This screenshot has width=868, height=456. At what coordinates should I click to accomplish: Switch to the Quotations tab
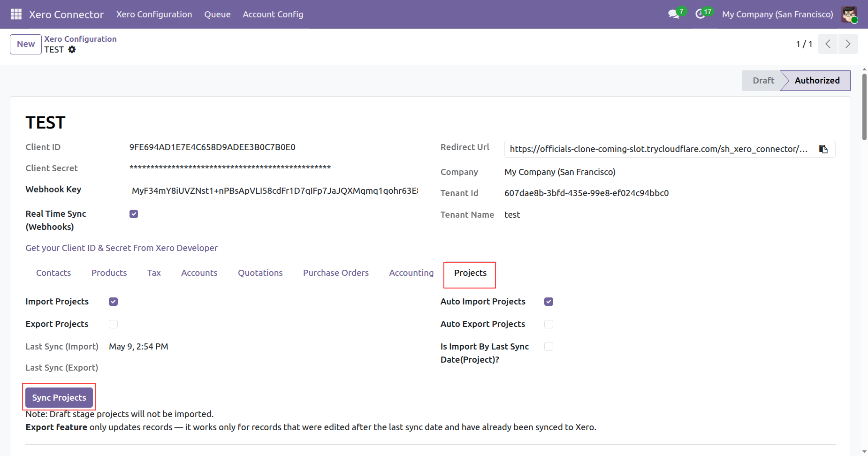(260, 273)
